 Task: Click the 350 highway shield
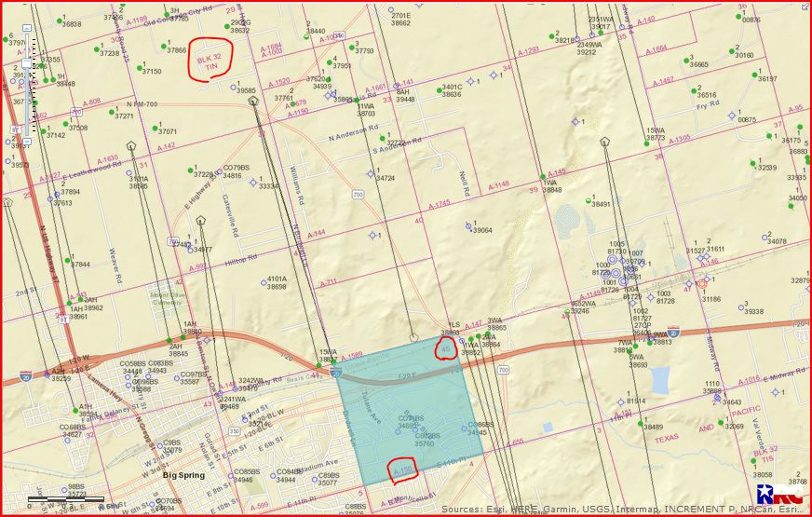(x=234, y=430)
